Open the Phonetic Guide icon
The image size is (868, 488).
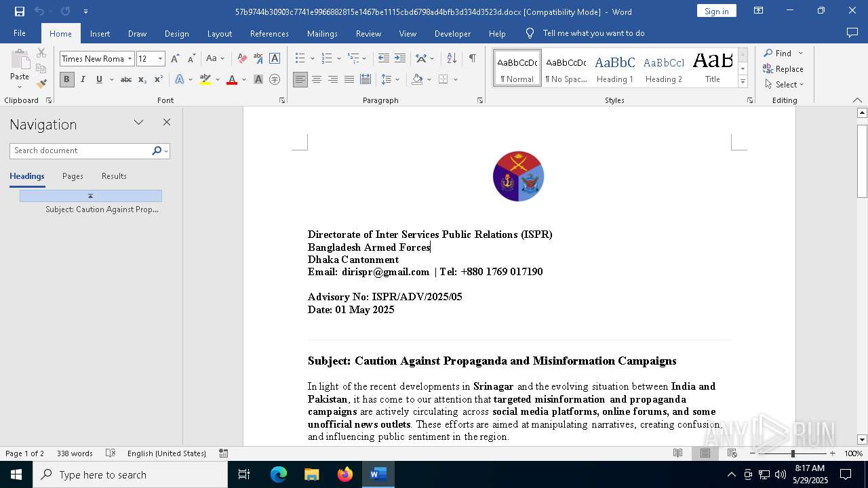pos(258,59)
